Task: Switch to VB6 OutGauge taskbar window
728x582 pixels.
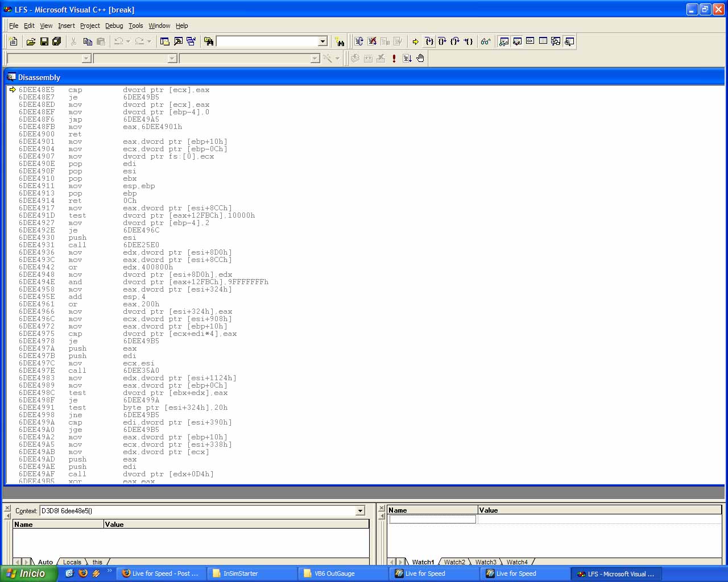Action: coord(343,573)
